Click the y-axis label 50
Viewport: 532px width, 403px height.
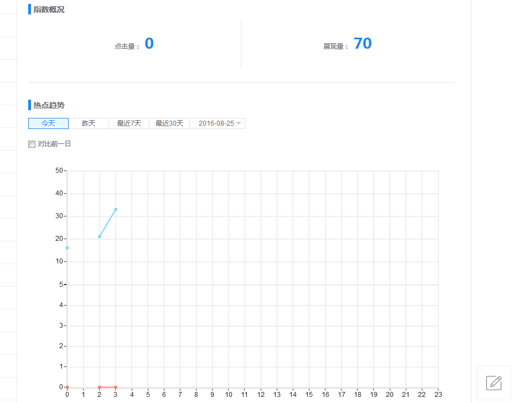coord(59,171)
